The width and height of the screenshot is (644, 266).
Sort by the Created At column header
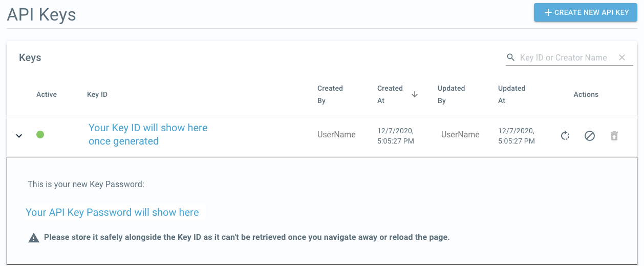390,94
